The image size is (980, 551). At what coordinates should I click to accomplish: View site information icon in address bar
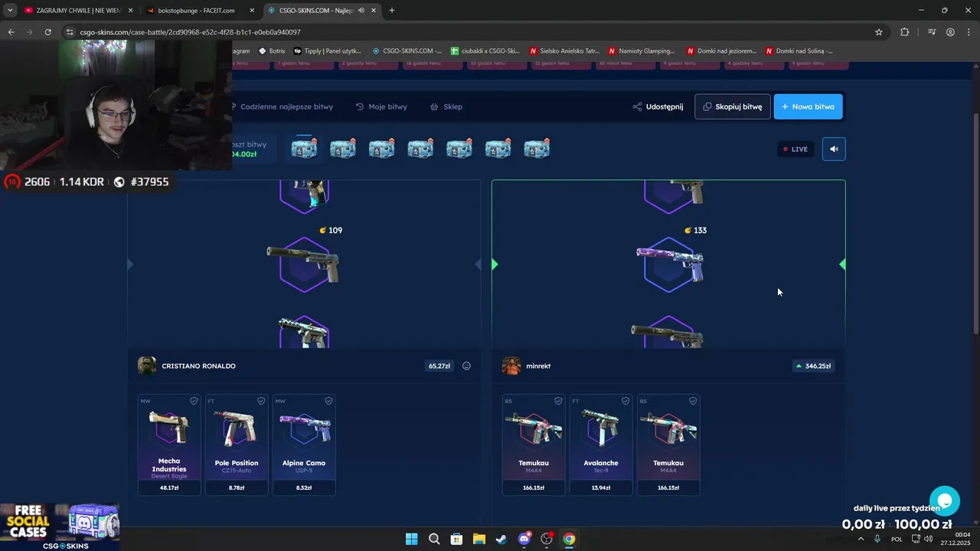point(70,32)
